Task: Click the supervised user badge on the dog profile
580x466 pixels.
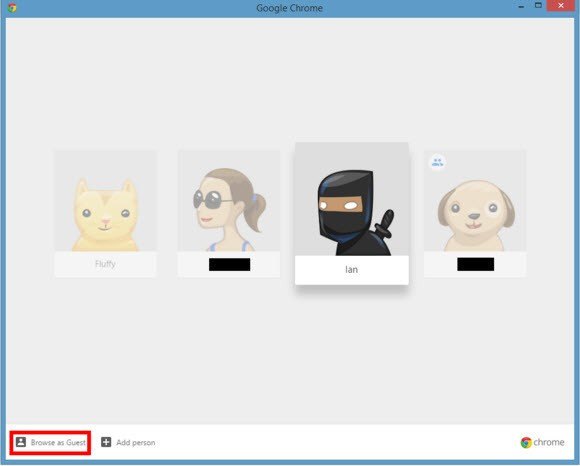Action: coord(437,162)
